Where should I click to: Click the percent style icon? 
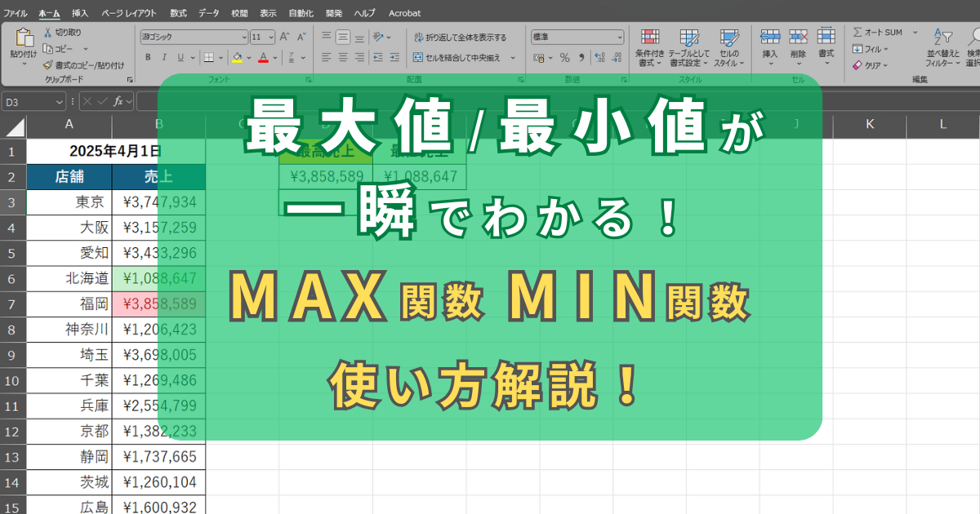point(563,58)
